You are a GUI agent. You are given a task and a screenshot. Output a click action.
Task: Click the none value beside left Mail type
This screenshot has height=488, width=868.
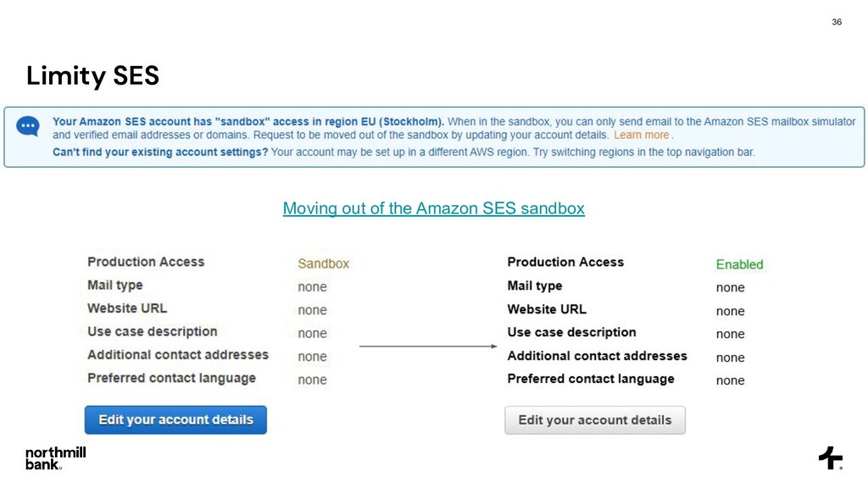[312, 287]
